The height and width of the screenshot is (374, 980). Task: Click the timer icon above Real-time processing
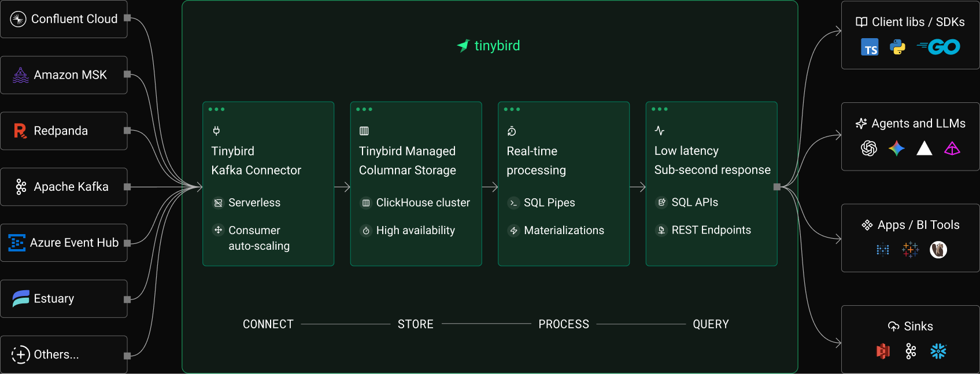pos(512,131)
